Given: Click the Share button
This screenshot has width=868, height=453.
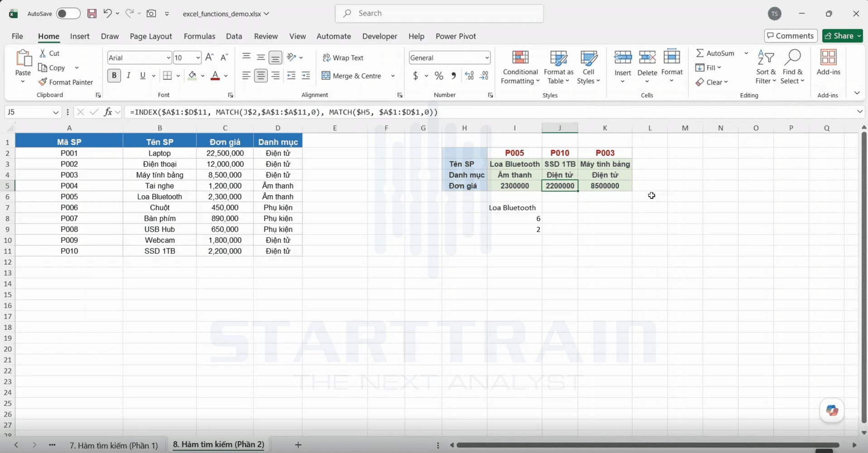Looking at the screenshot, I should coord(842,36).
